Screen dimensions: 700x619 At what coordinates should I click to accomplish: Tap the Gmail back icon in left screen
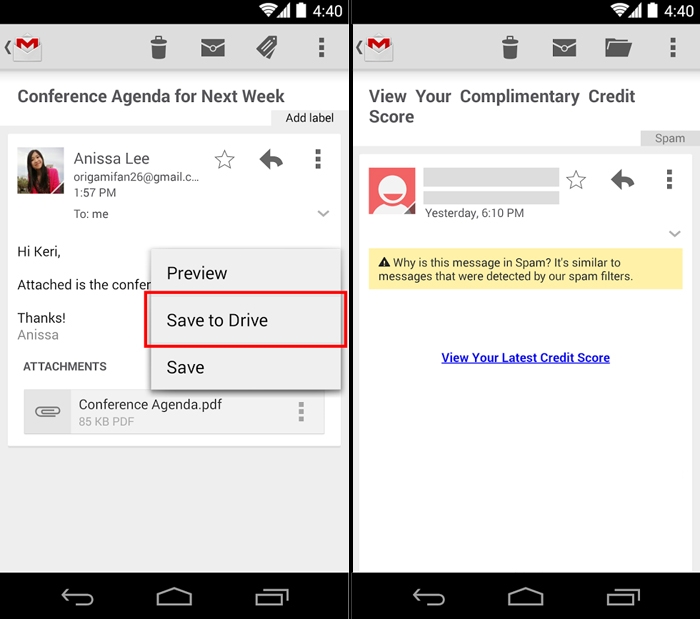pyautogui.click(x=23, y=47)
